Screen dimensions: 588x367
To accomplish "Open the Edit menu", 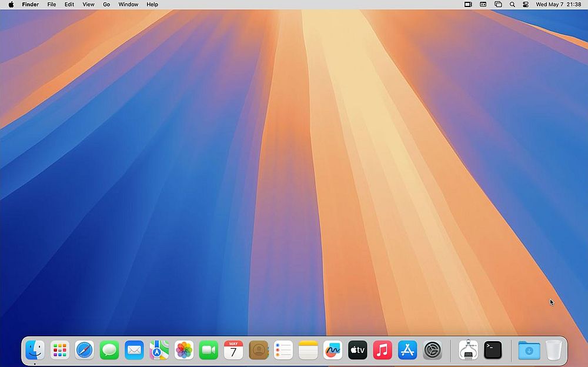I will point(69,5).
